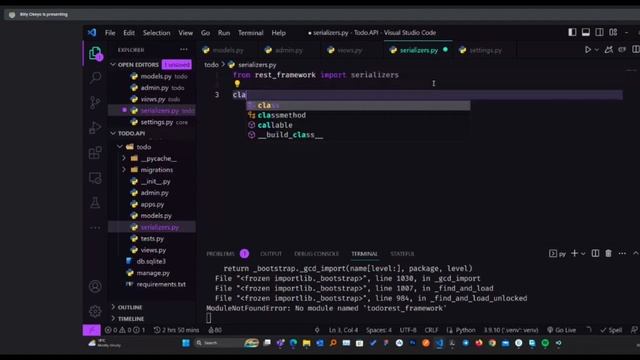
Task: Click the lightbulb code action icon
Action: (237, 84)
